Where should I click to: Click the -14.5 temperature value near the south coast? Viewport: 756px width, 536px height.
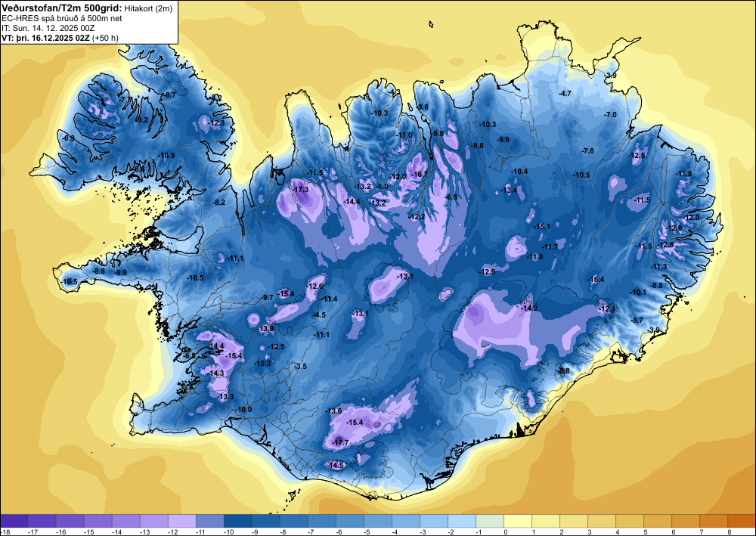click(336, 465)
